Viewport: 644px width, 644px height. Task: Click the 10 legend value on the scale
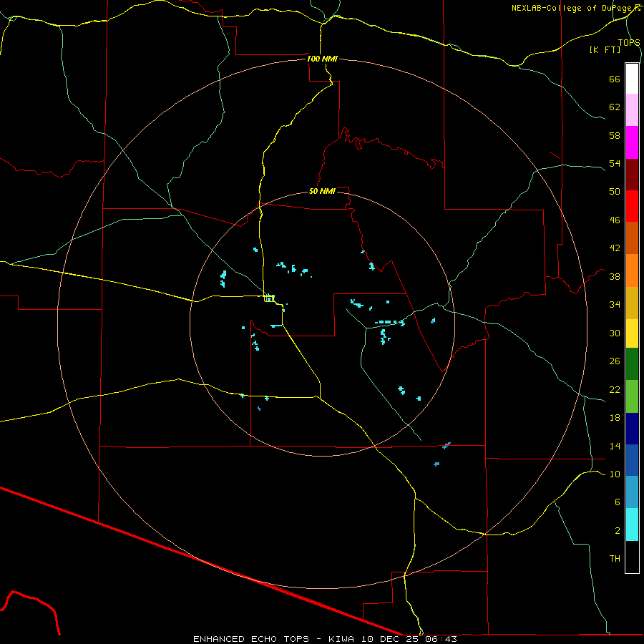point(615,474)
